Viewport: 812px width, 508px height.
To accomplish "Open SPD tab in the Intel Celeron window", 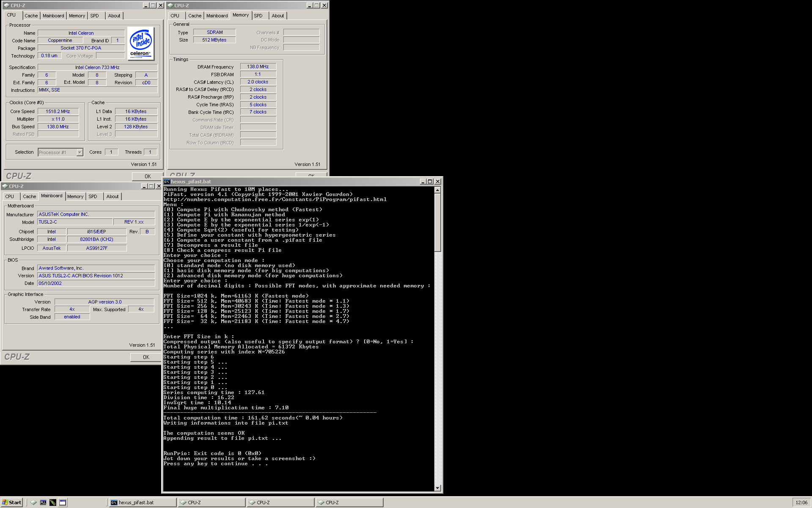I will click(x=94, y=16).
